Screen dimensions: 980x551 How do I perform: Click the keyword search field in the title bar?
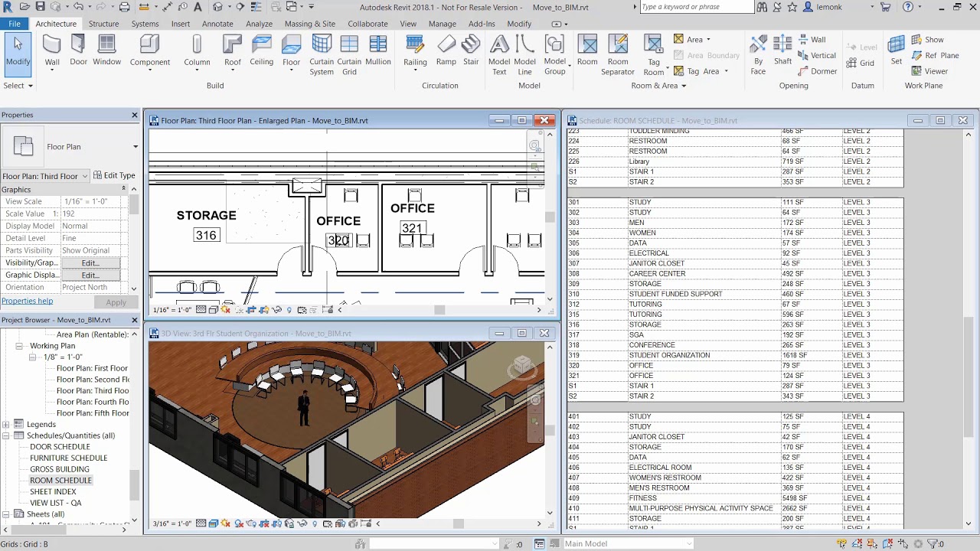(695, 6)
